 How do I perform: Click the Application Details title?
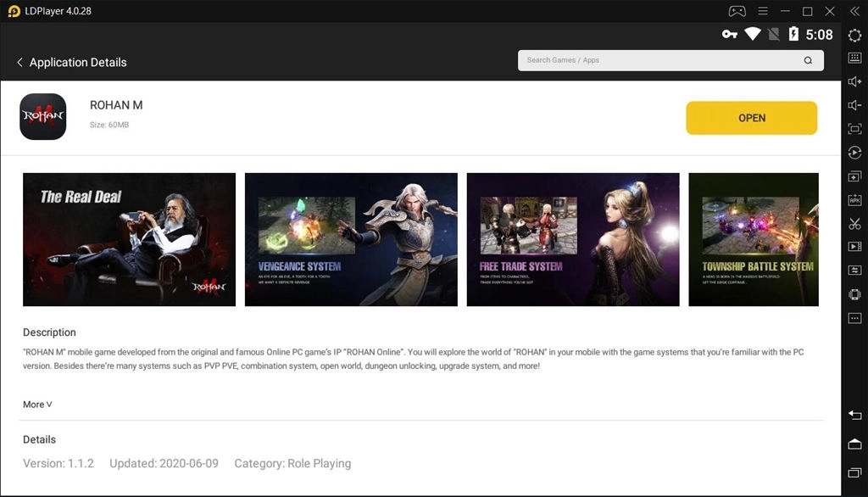coord(78,63)
